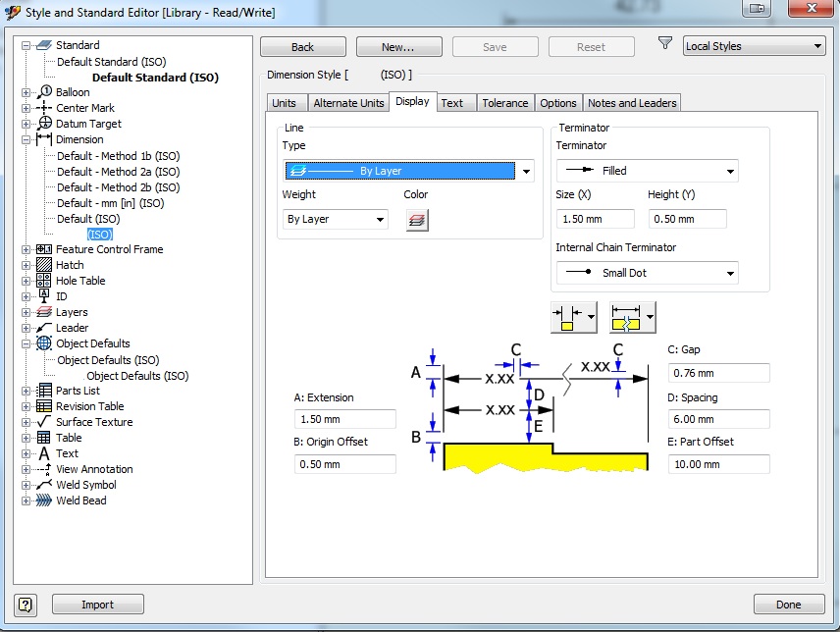
Task: Open the Local Styles filter dropdown
Action: click(x=755, y=46)
